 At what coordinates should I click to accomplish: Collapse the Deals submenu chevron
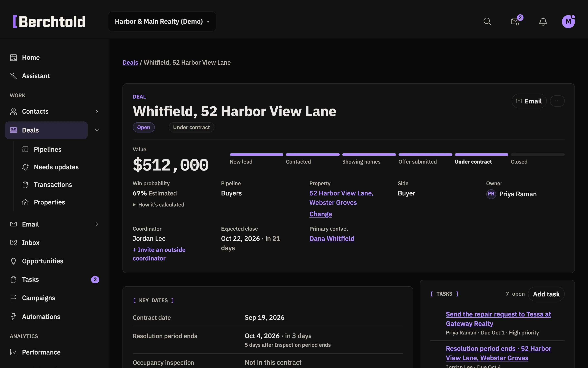97,130
